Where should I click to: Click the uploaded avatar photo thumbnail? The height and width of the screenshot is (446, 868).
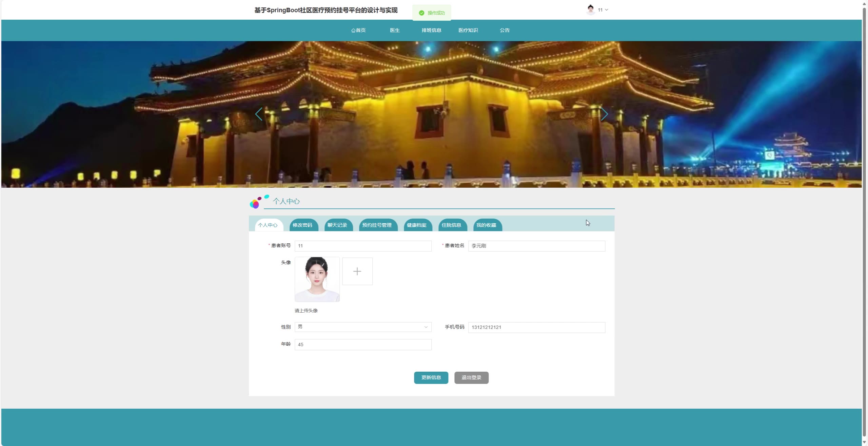(317, 279)
